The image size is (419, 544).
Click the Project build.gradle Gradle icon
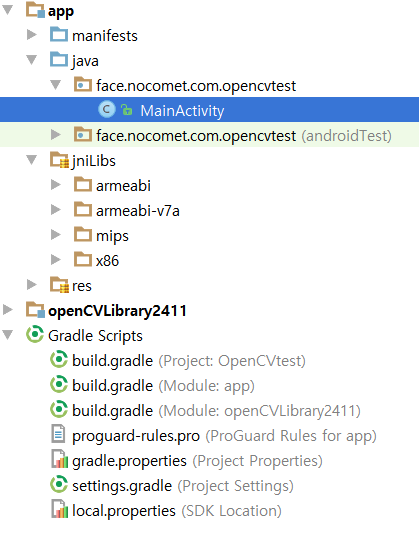tap(59, 359)
